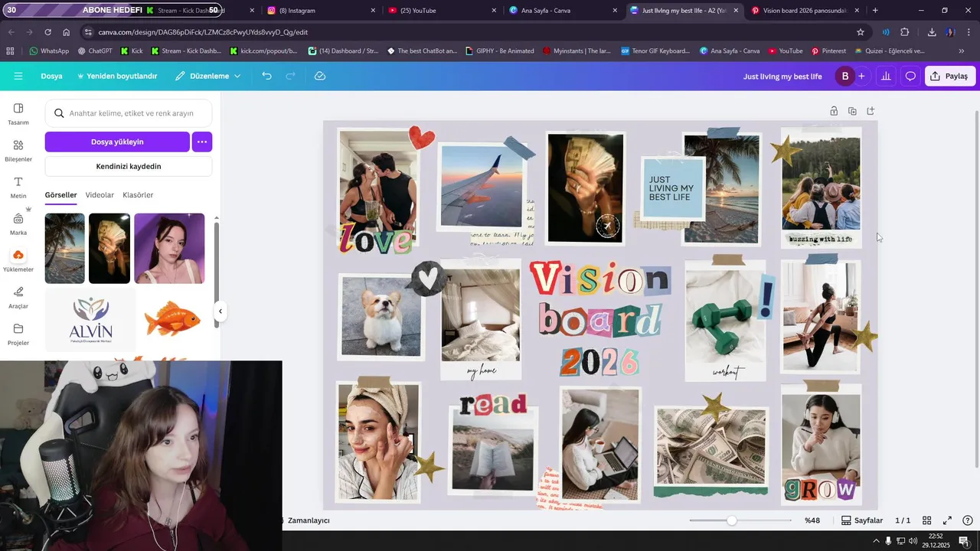The width and height of the screenshot is (980, 551).
Task: Open the WhatsApp bookmark
Action: tap(49, 51)
